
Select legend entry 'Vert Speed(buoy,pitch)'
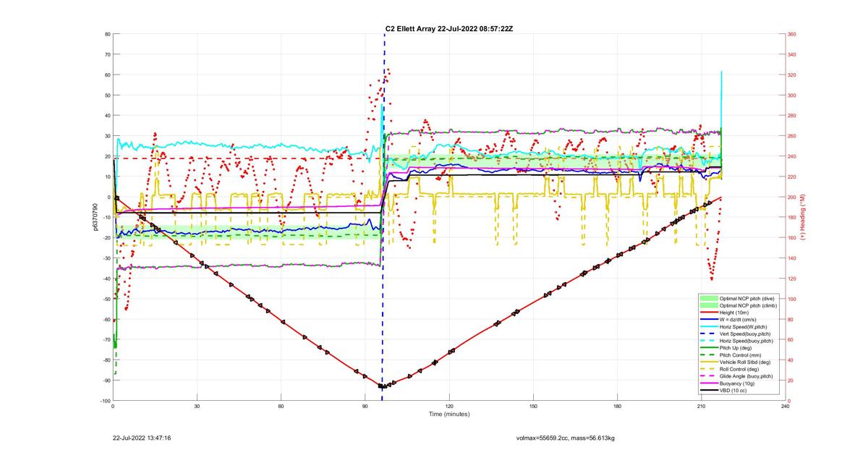(746, 334)
